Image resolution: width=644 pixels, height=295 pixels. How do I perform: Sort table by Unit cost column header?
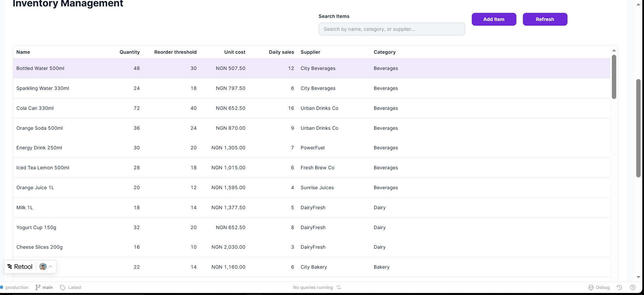(235, 52)
